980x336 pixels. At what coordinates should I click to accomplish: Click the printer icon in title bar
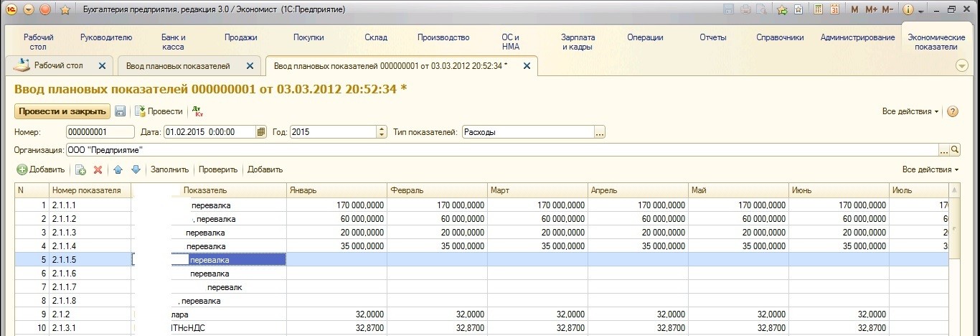[745, 10]
